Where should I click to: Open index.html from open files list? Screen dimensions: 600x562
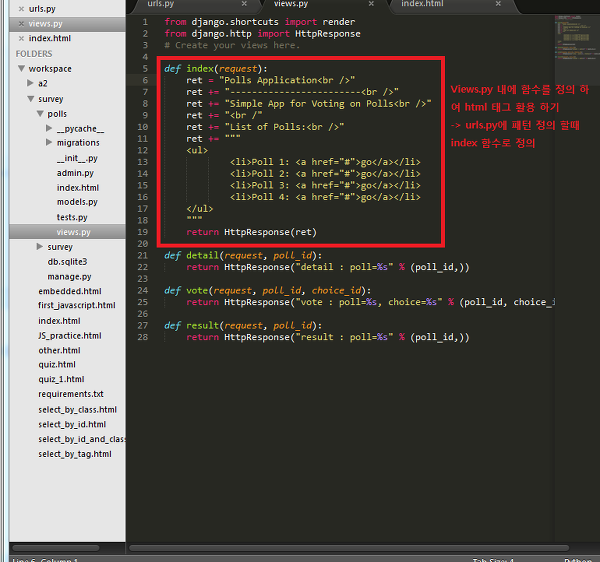[50, 38]
